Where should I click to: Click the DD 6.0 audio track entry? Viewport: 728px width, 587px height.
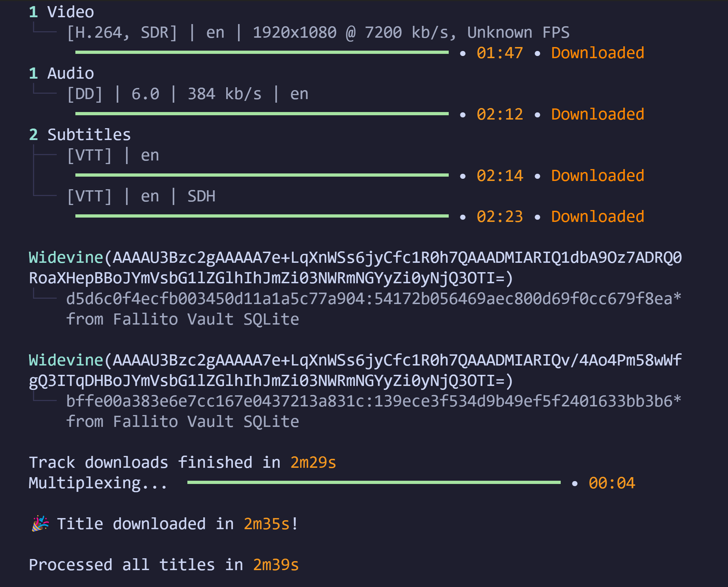click(187, 94)
